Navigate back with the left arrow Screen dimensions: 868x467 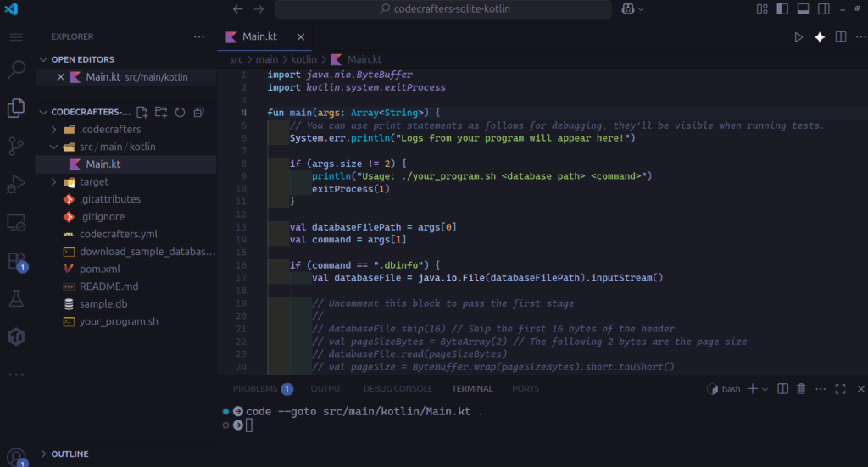click(238, 8)
